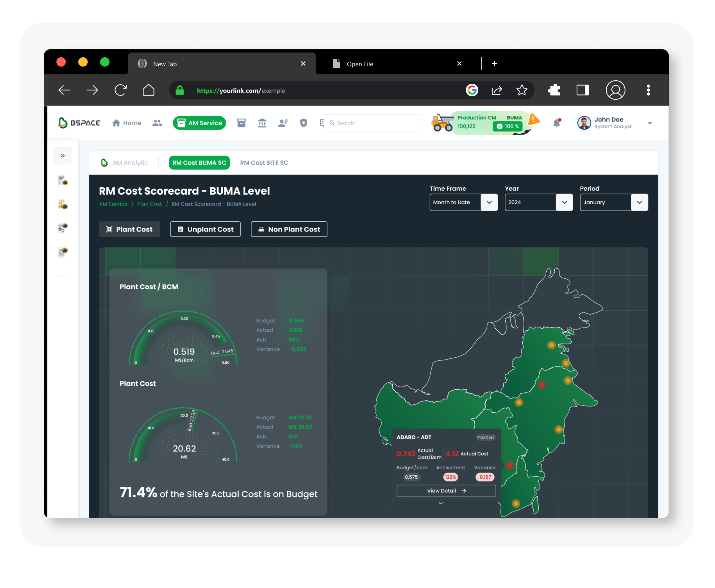
Task: Click the browser extensions puzzle icon
Action: coord(554,90)
